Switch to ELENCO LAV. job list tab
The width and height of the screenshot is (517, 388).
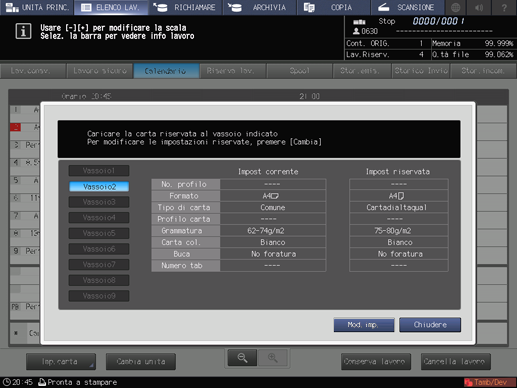click(111, 7)
